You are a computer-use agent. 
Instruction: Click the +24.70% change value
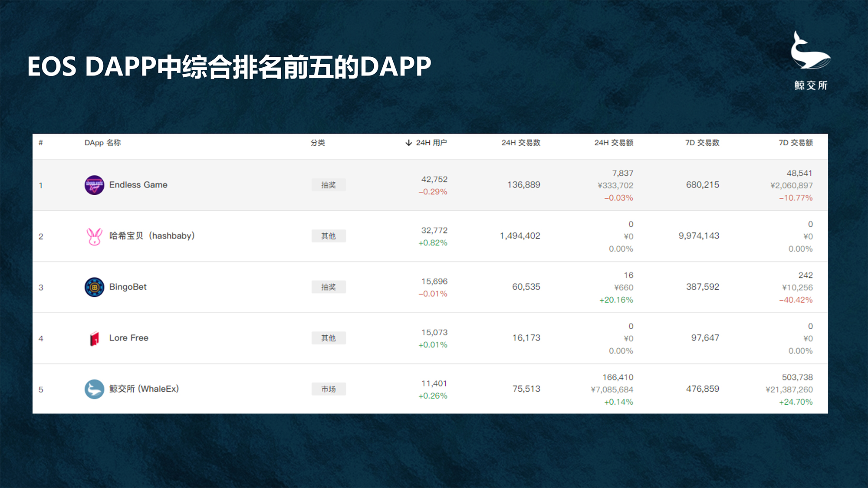click(796, 402)
